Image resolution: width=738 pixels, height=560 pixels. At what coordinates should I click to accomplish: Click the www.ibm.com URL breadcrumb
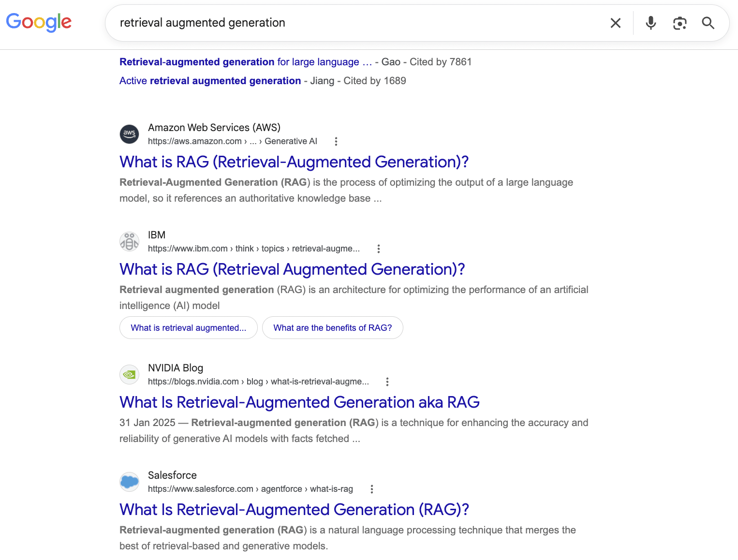click(x=254, y=249)
